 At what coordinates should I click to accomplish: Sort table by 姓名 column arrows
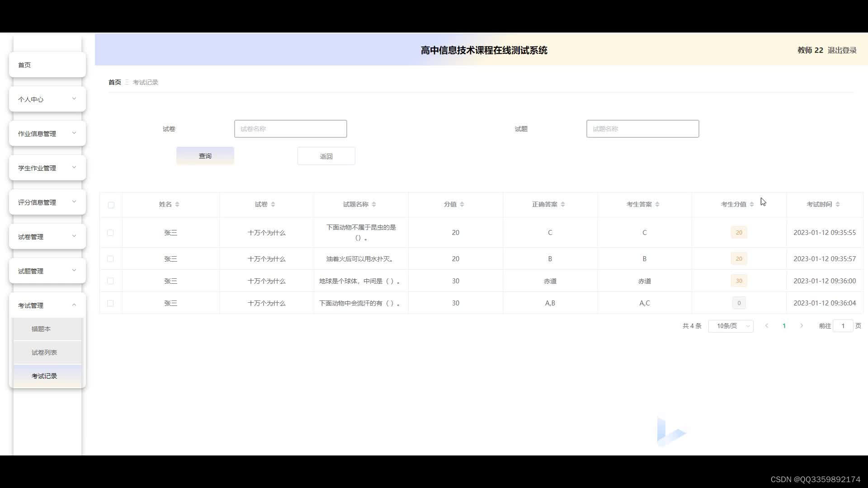(177, 205)
